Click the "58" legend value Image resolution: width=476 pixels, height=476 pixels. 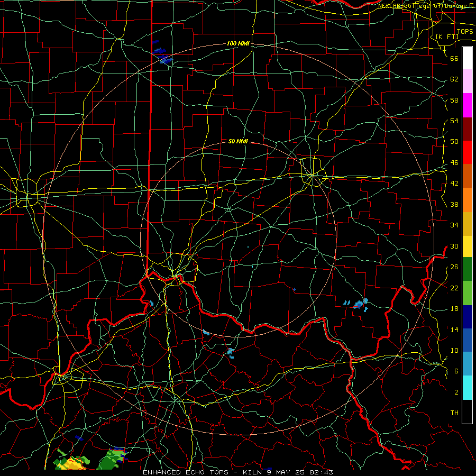pyautogui.click(x=454, y=100)
